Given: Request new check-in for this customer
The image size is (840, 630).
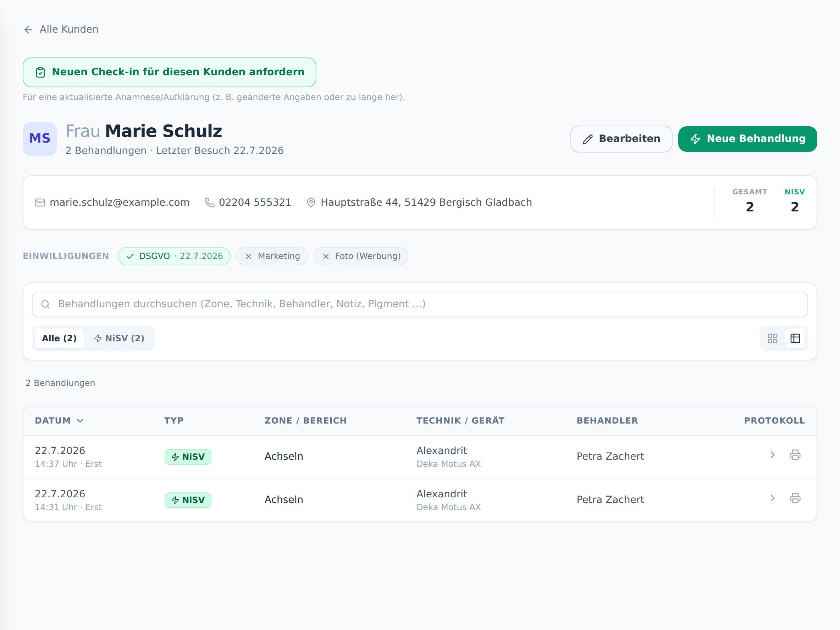Looking at the screenshot, I should click(169, 72).
